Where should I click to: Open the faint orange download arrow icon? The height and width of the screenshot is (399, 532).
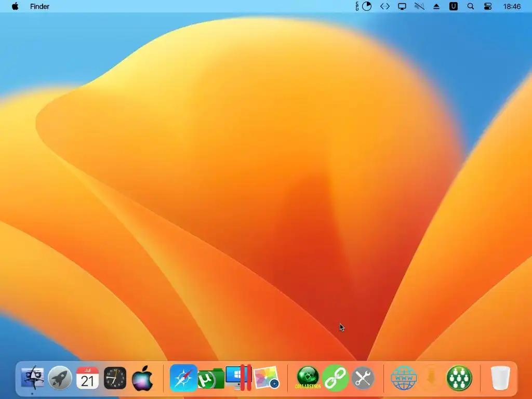point(431,378)
